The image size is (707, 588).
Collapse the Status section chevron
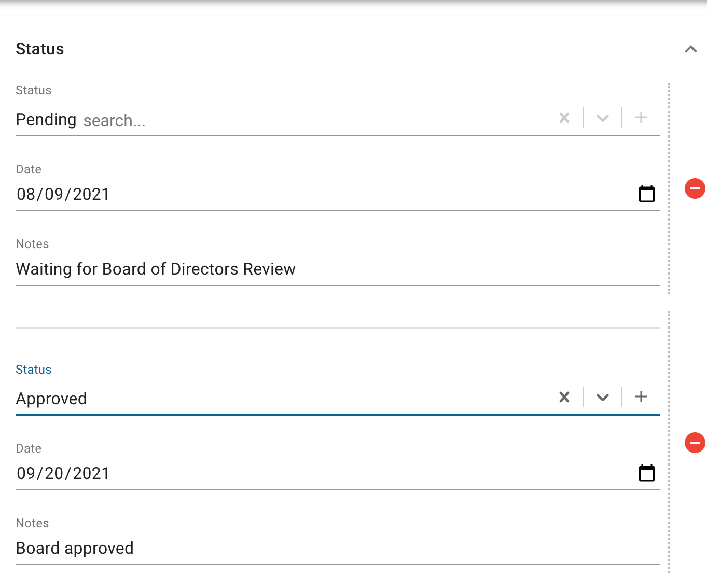click(x=690, y=49)
